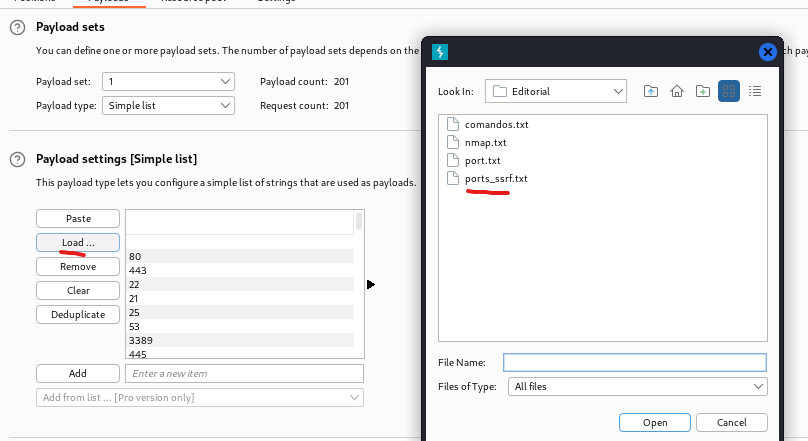The image size is (808, 441).
Task: Expand the Look In folder dropdown
Action: 556,91
